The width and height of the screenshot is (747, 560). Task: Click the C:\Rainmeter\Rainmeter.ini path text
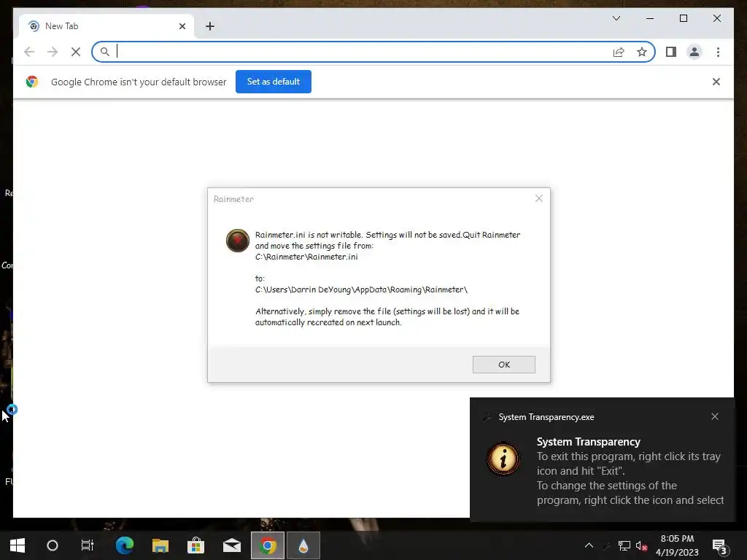click(x=306, y=257)
